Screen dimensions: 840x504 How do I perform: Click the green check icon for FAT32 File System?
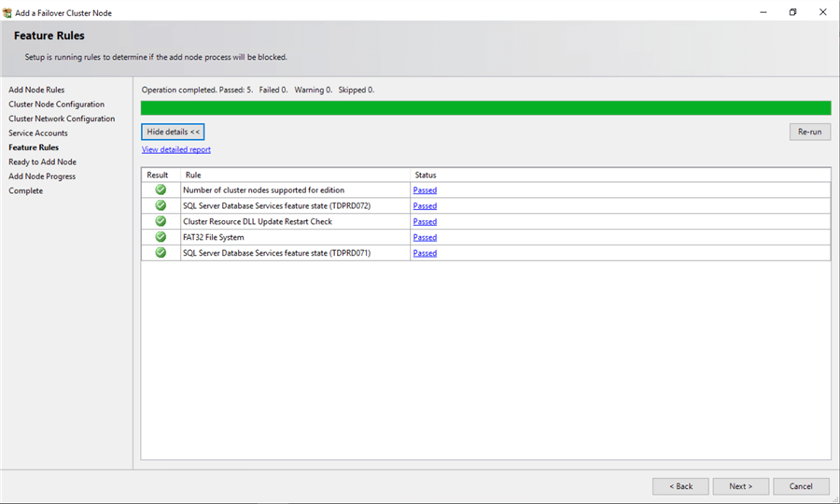(x=161, y=237)
